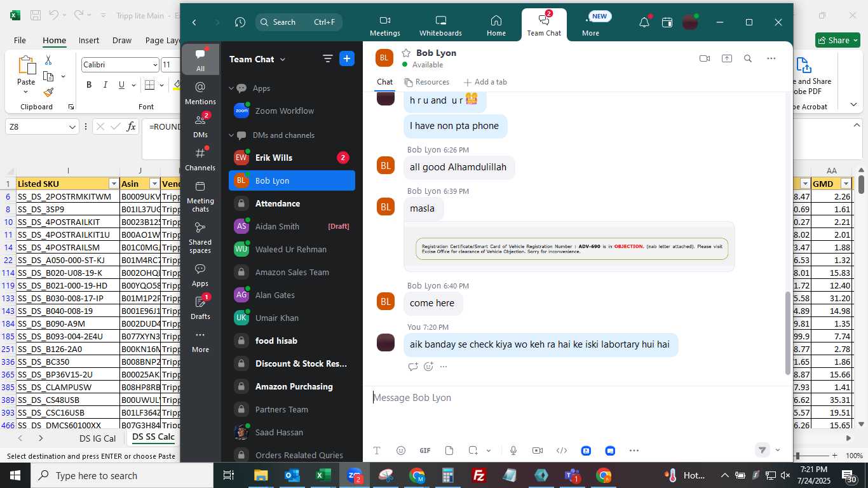The height and width of the screenshot is (488, 868).
Task: Open Shared spaces in sidebar
Action: [200, 237]
